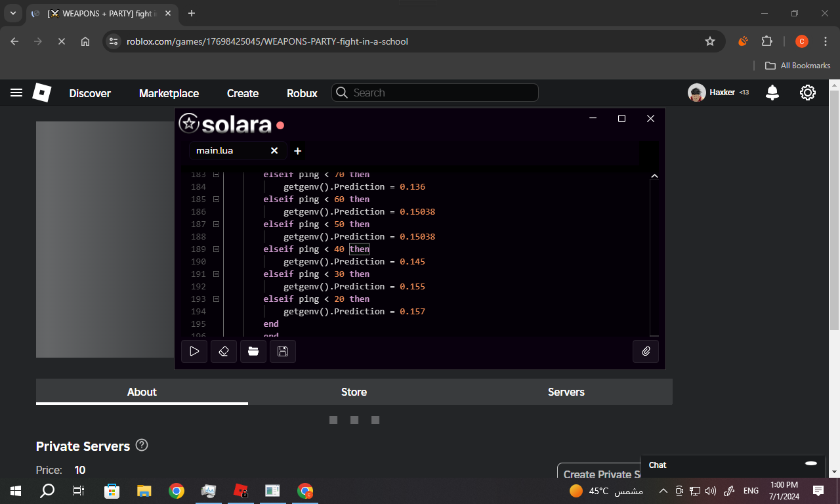
Task: Add a new script tab in Solara
Action: pyautogui.click(x=297, y=151)
